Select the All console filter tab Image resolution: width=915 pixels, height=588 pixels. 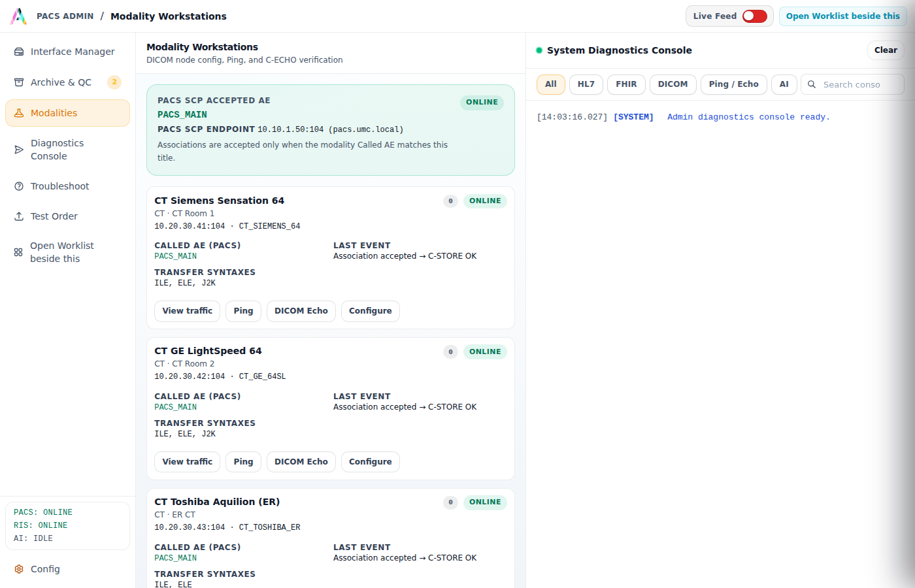pyautogui.click(x=551, y=84)
